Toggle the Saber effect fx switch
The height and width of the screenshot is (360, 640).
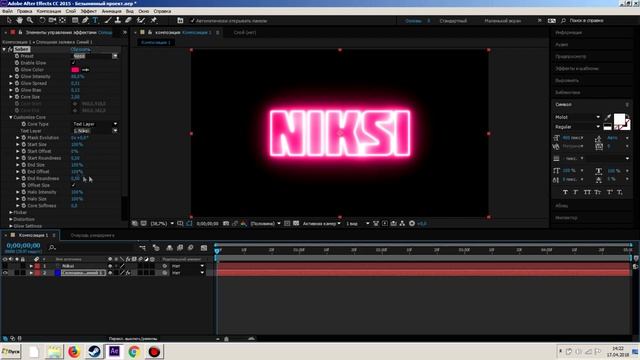point(10,49)
